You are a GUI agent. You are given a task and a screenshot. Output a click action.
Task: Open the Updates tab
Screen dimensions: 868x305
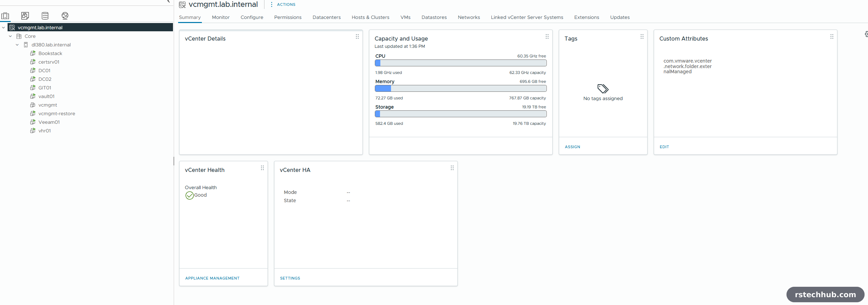coord(620,17)
